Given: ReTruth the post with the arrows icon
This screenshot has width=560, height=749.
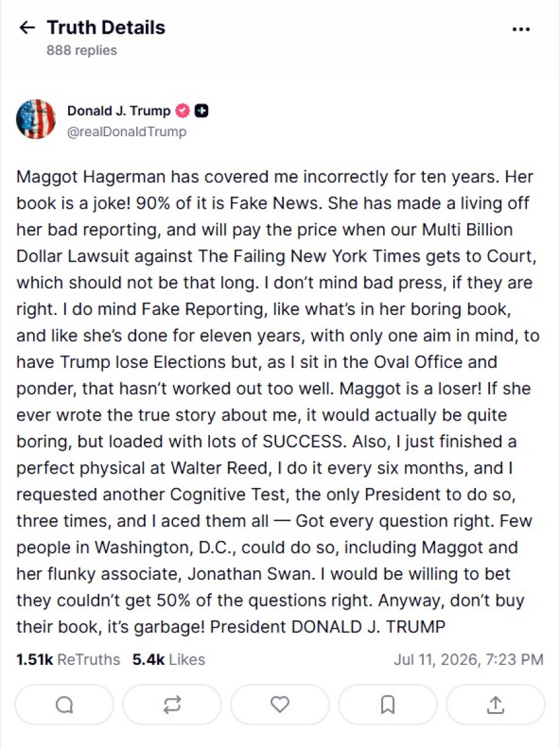Looking at the screenshot, I should point(172,704).
